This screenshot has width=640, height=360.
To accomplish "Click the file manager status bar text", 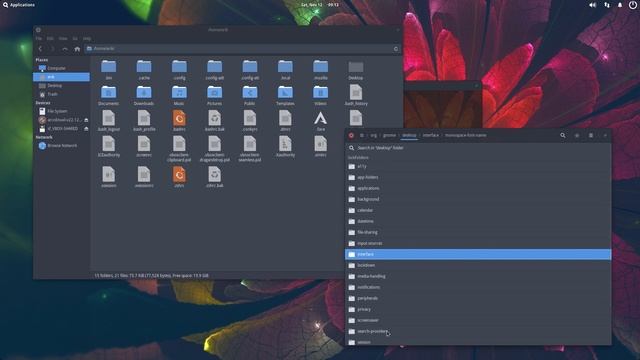I will (151, 276).
